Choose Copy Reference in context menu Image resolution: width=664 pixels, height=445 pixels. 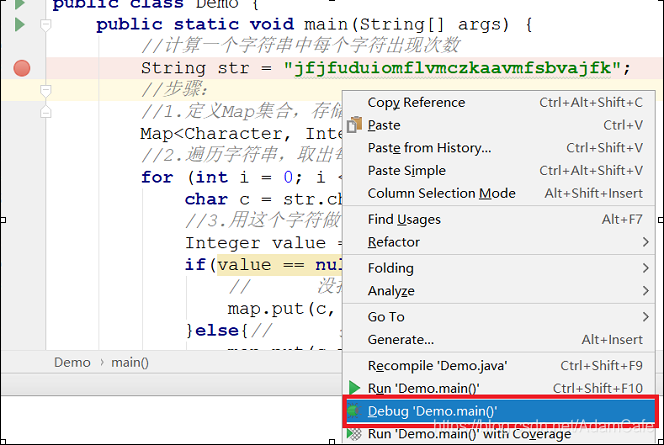[x=499, y=102]
